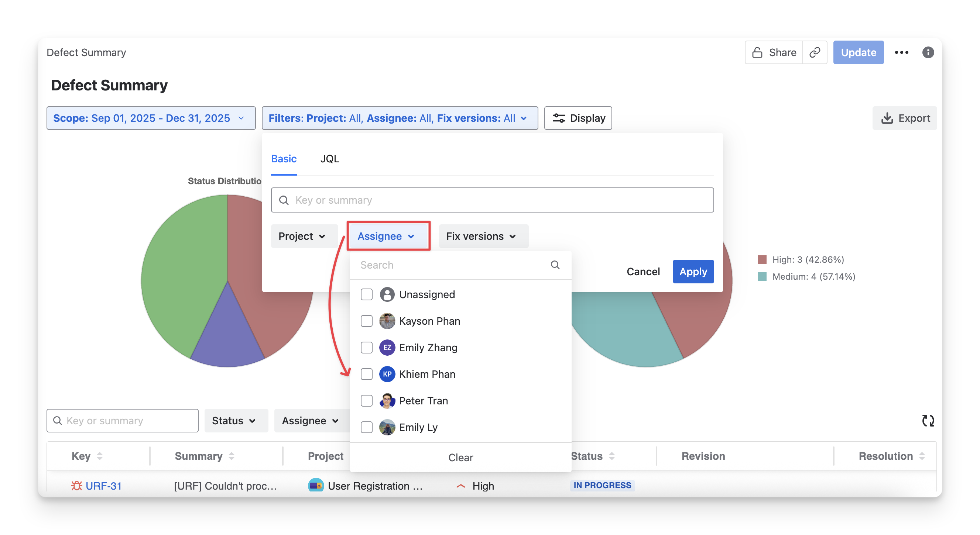Select the Basic tab

tap(284, 159)
